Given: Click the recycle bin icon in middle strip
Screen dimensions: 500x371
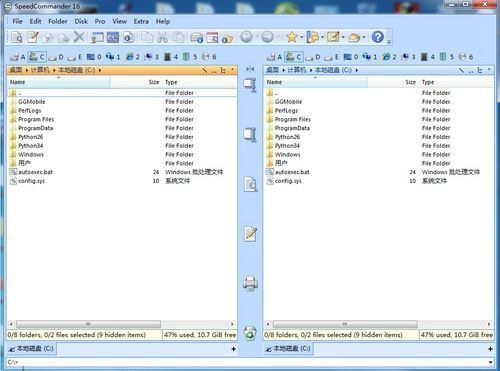Looking at the screenshot, I should [x=250, y=333].
